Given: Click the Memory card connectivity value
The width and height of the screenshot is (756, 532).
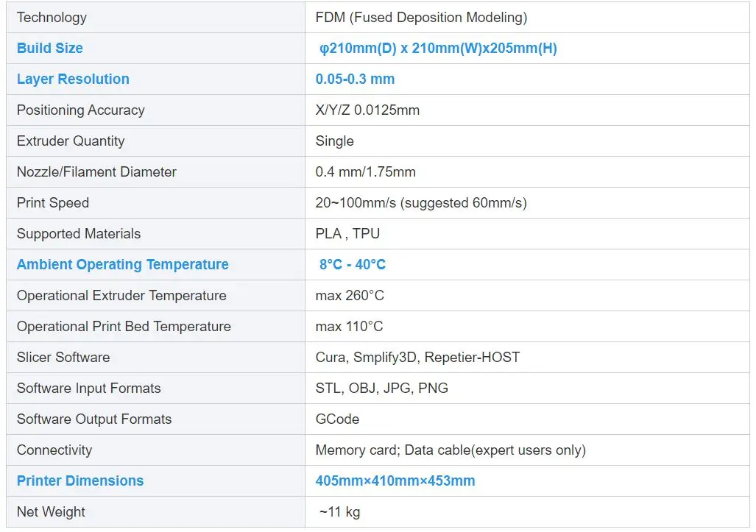Looking at the screenshot, I should tap(451, 450).
